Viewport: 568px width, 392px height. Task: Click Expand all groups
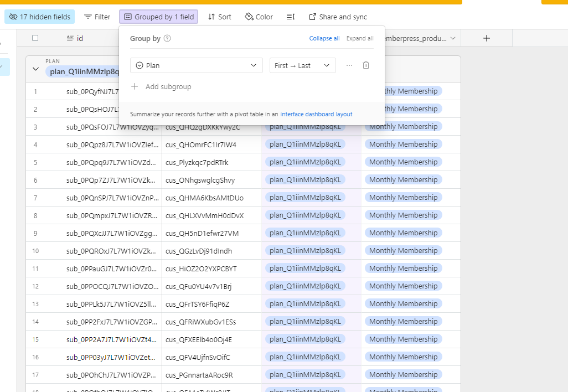(x=360, y=39)
